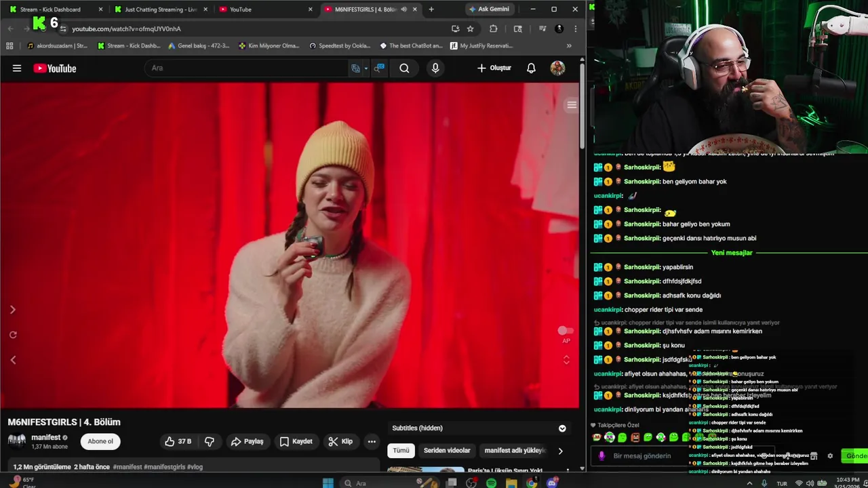Open Windows Start menu
Image resolution: width=868 pixels, height=488 pixels.
tap(328, 483)
